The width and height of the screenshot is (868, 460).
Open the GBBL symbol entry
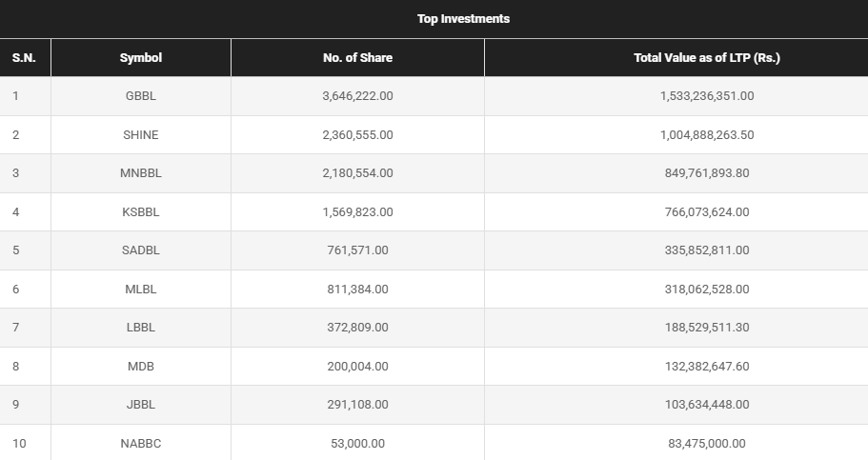pyautogui.click(x=141, y=96)
